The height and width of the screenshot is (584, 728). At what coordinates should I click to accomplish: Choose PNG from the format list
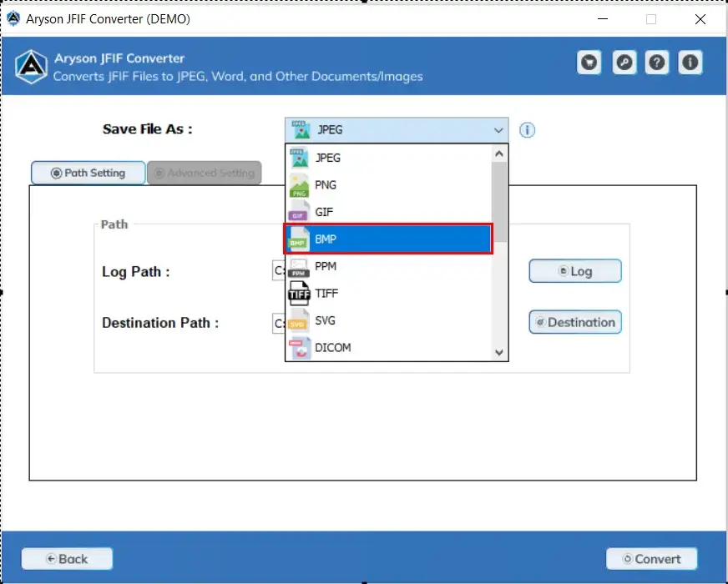point(388,185)
